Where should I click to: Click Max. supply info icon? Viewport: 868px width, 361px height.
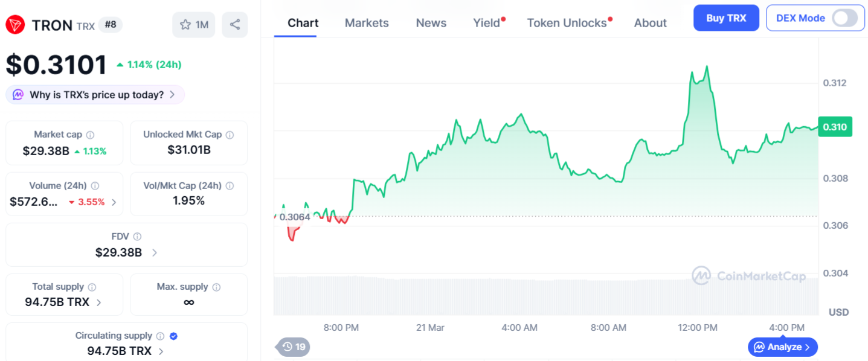[x=216, y=287]
